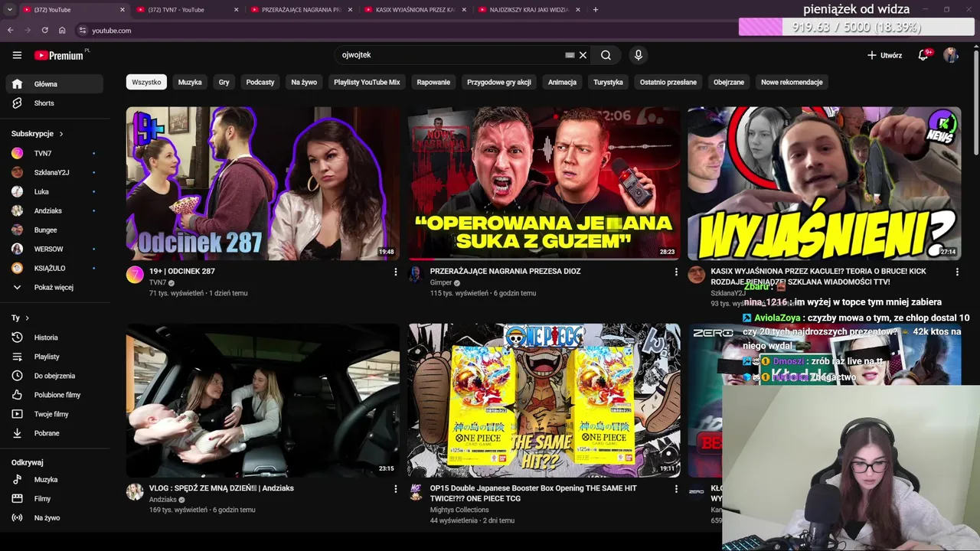Select the Muzyka filter chip

190,82
